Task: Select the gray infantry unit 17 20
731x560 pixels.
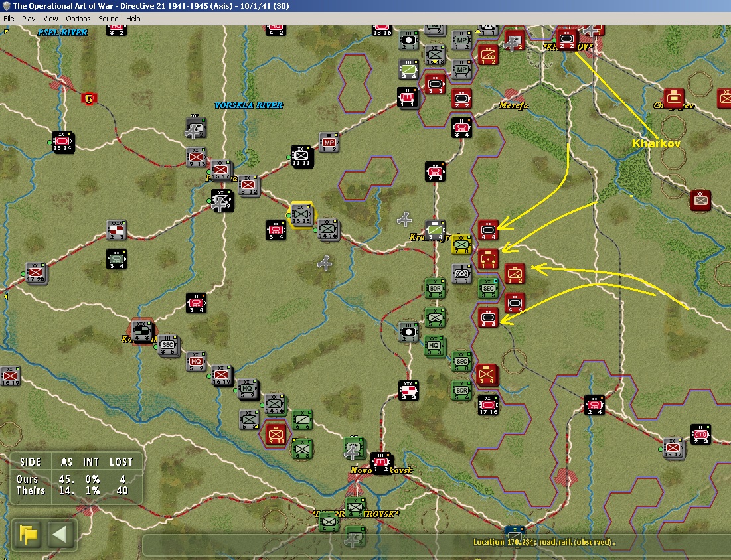Action: 36,273
